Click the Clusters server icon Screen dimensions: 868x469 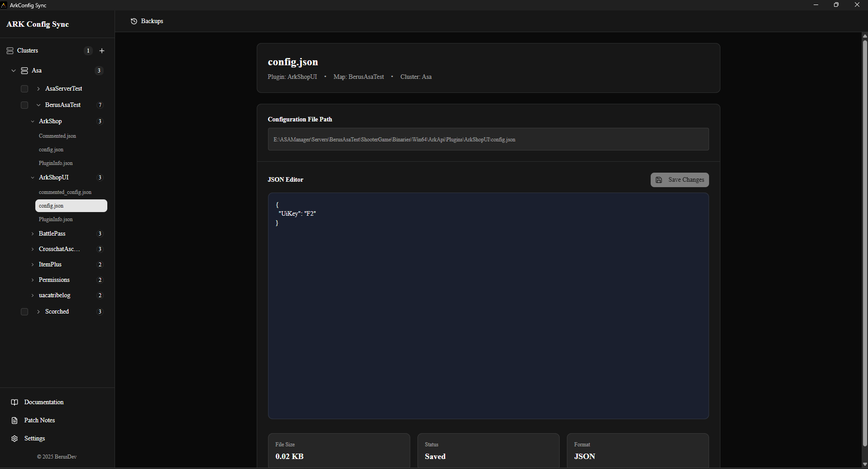10,51
